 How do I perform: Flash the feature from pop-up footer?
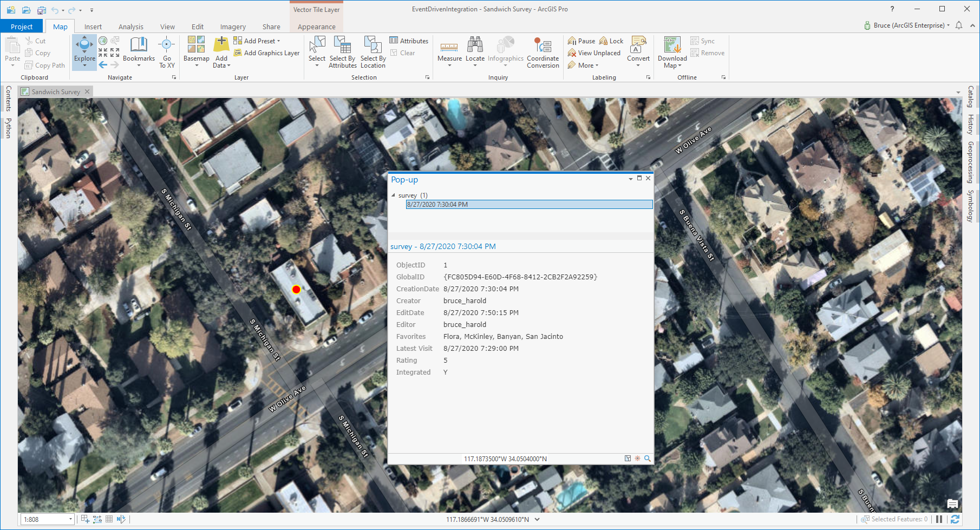click(x=637, y=459)
